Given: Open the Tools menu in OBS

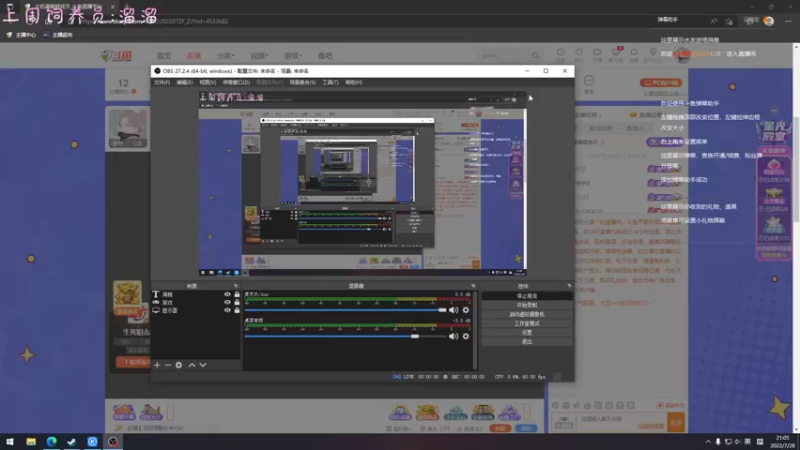Looking at the screenshot, I should pyautogui.click(x=330, y=82).
